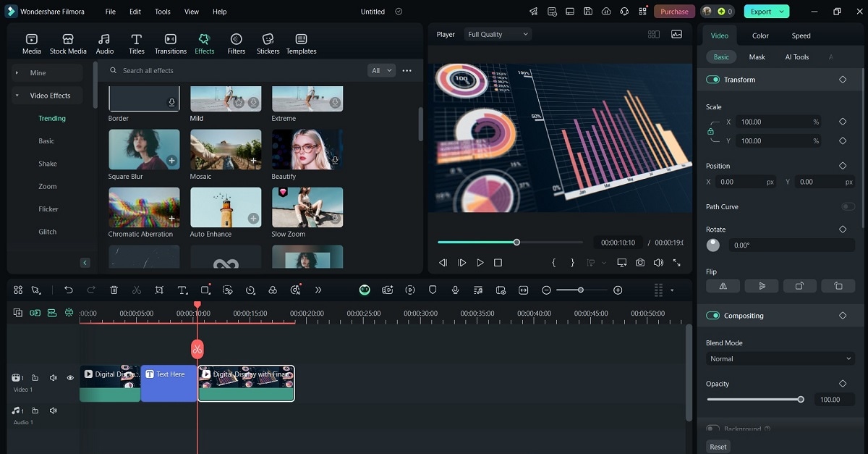868x454 pixels.
Task: Open the Filters panel
Action: click(x=236, y=43)
